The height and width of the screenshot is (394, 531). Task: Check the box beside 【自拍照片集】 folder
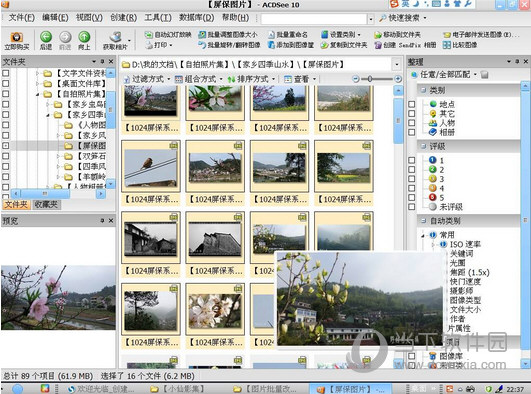6,94
